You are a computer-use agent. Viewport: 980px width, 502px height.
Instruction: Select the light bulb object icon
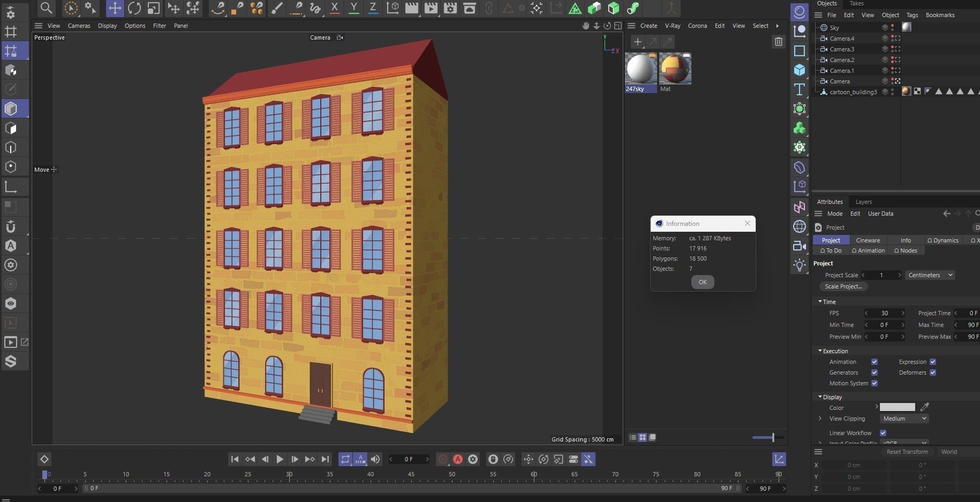(x=800, y=265)
